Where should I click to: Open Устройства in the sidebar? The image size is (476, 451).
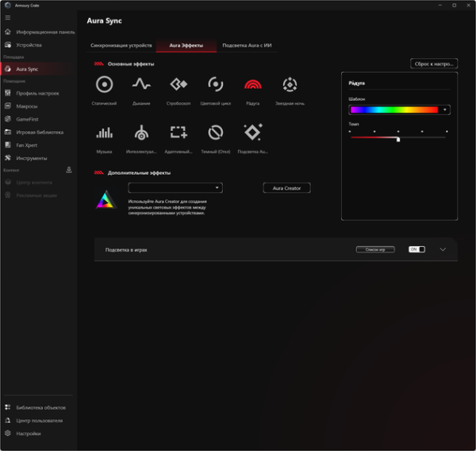tap(39, 45)
